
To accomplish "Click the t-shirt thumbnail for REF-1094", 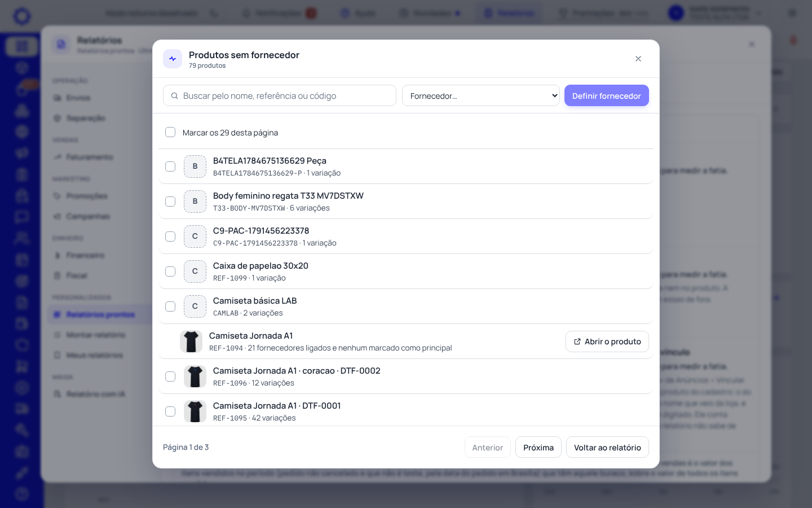I will (191, 341).
